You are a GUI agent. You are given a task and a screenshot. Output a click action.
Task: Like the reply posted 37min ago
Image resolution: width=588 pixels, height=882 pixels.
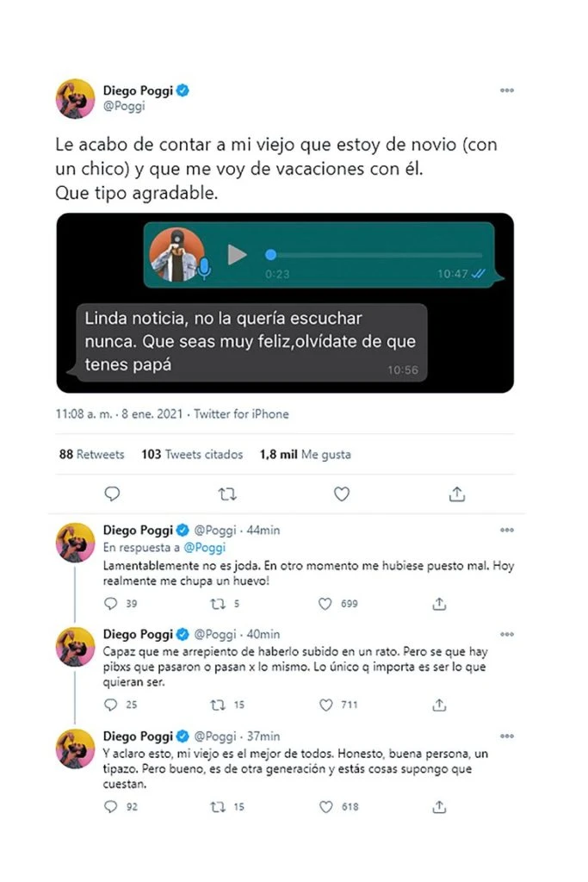(x=326, y=807)
